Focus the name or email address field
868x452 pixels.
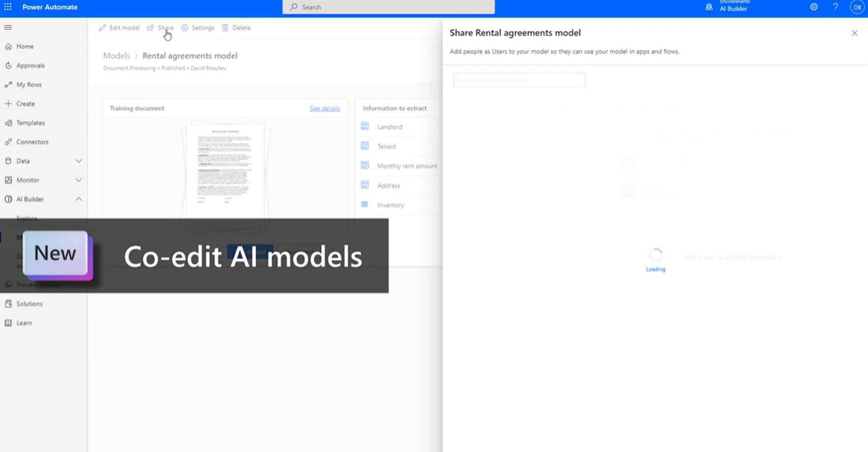coord(519,80)
